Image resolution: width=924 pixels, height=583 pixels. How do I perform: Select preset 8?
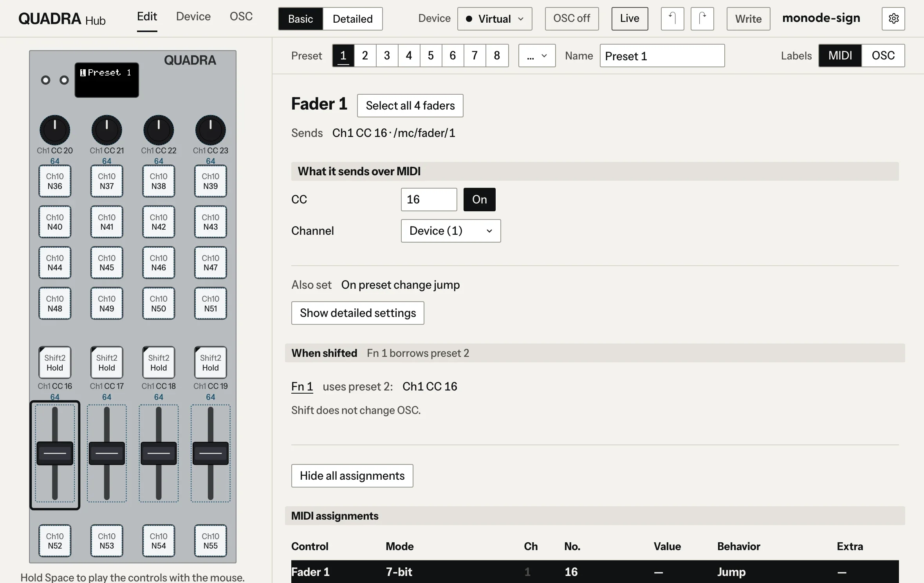(497, 56)
